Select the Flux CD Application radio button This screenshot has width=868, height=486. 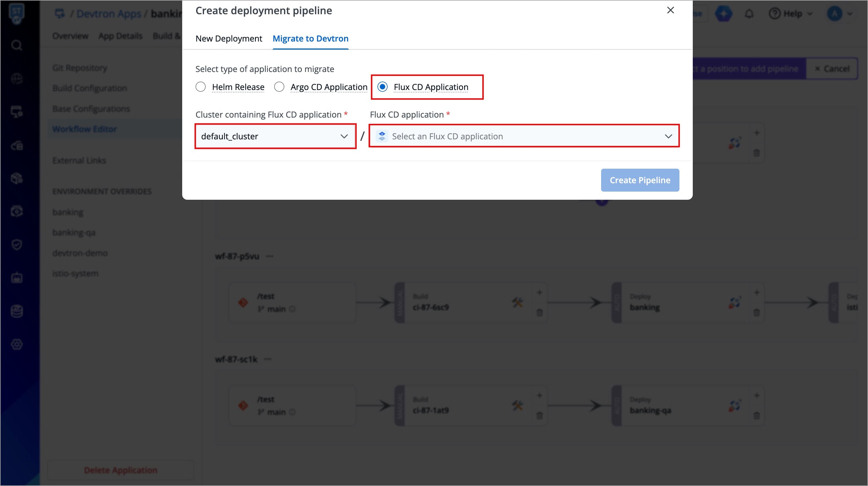point(382,87)
